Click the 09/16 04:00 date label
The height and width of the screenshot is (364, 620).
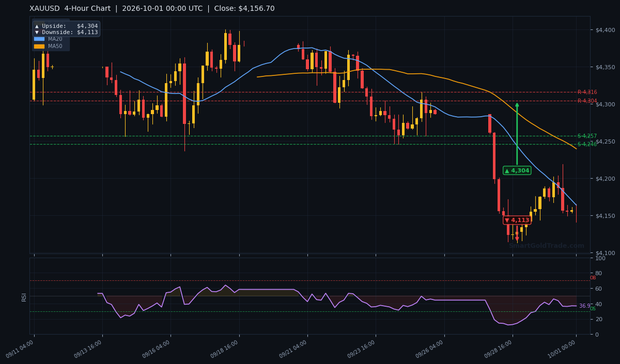(x=157, y=349)
